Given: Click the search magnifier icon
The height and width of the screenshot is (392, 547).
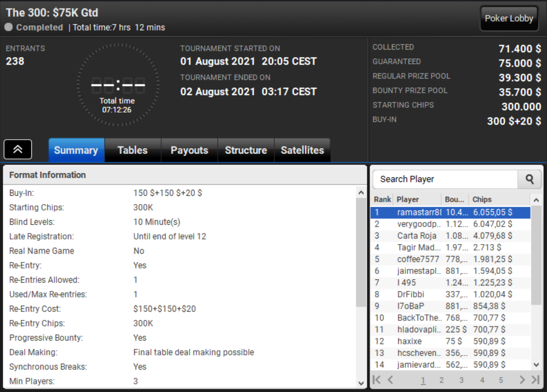Looking at the screenshot, I should 530,179.
